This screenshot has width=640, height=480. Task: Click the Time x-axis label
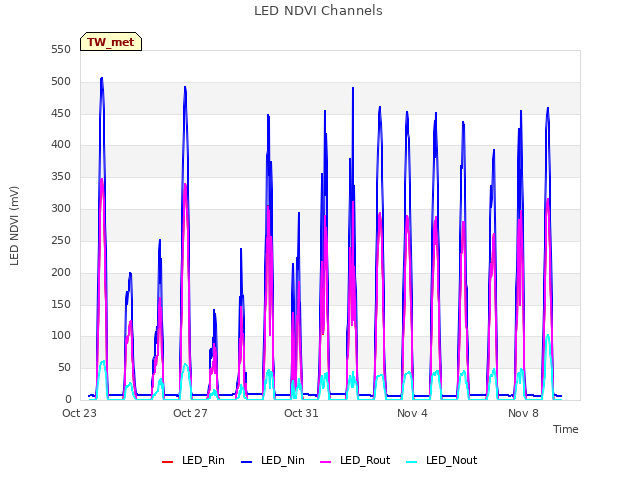566,429
